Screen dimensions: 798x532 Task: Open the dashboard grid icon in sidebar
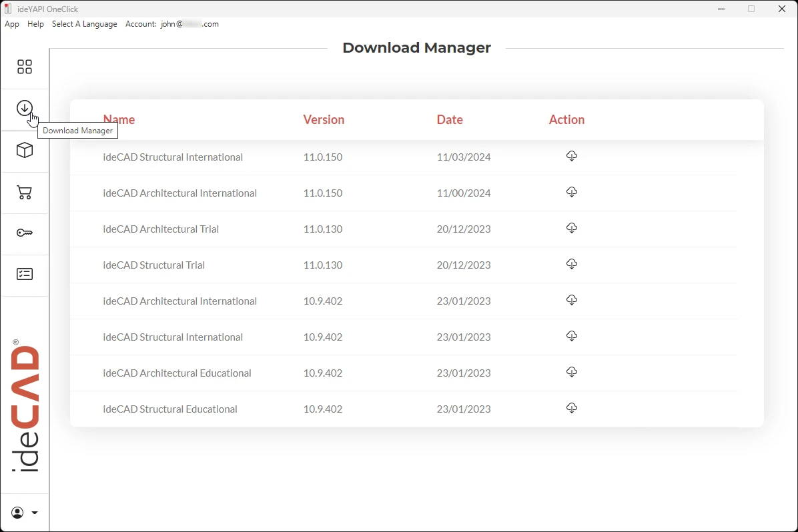(25, 67)
